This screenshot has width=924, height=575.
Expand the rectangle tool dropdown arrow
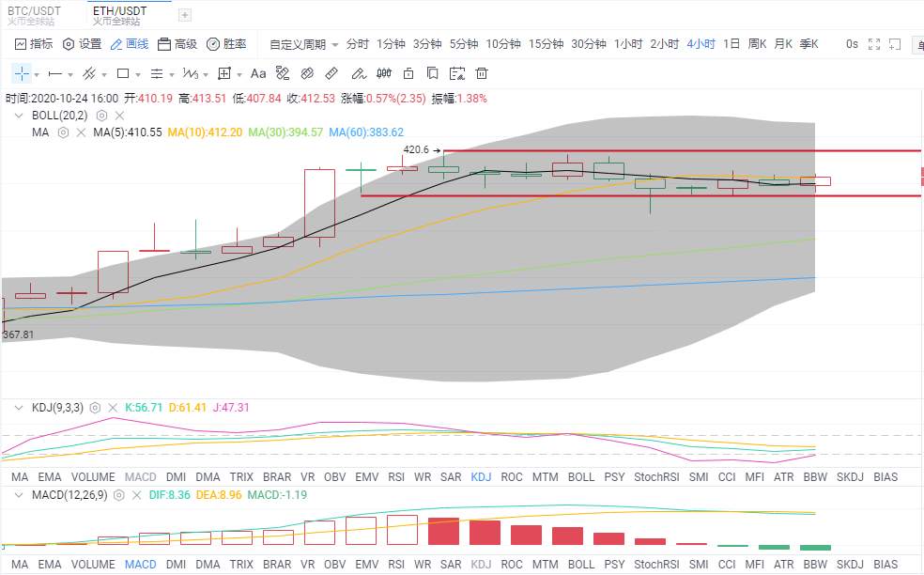pos(138,75)
